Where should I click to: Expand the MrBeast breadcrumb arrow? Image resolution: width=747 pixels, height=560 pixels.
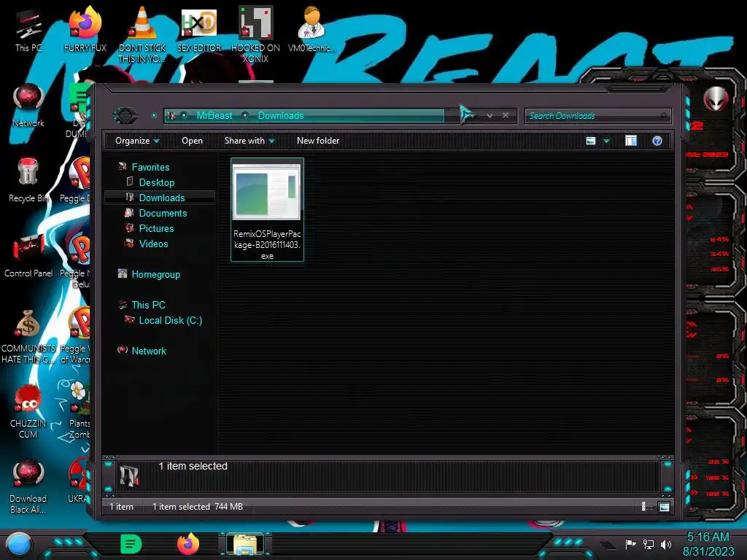point(245,115)
